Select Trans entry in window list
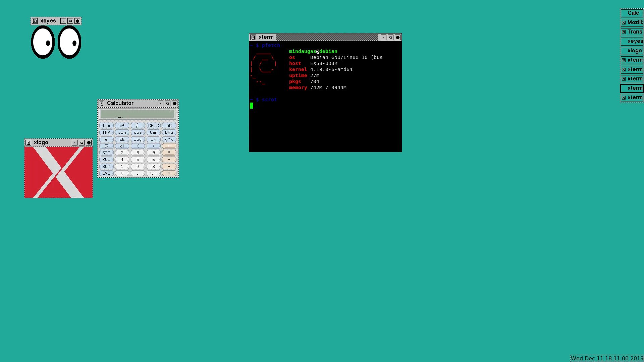 [632, 32]
